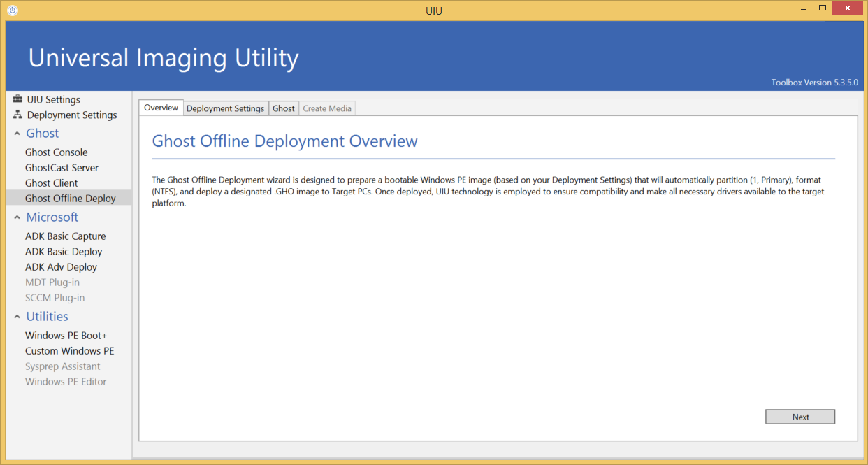This screenshot has height=465, width=868.
Task: Click the Toolbox Version 5.3.5.0 label
Action: point(814,83)
